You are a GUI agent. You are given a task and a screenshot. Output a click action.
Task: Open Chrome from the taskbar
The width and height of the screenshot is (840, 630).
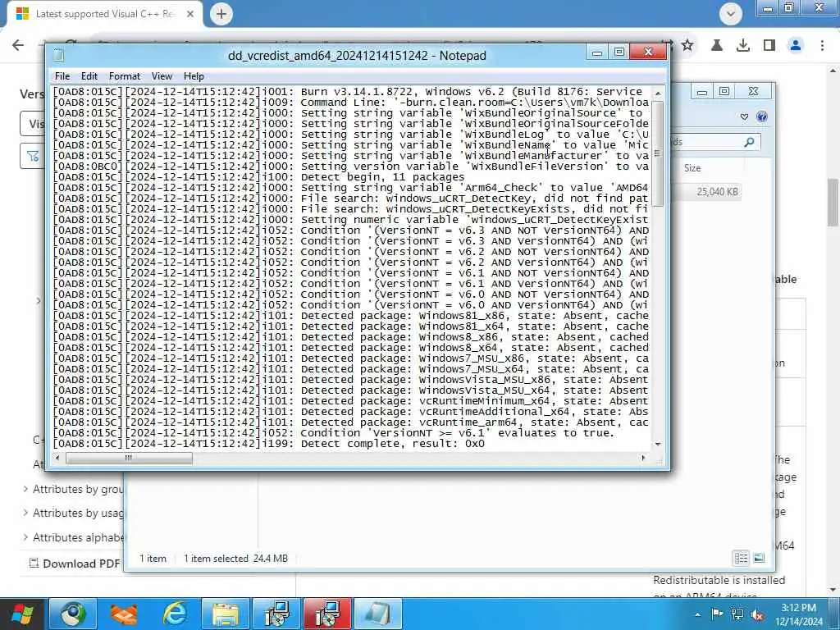point(73,614)
